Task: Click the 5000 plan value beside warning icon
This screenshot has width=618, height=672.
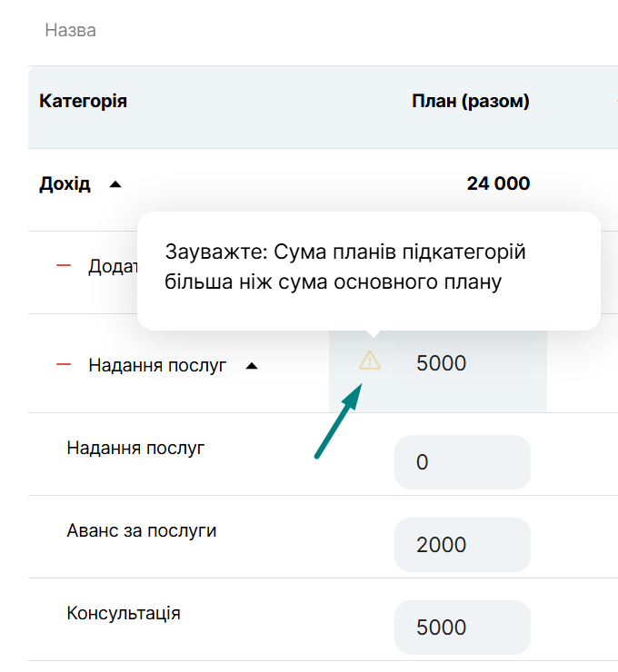Action: pyautogui.click(x=442, y=364)
